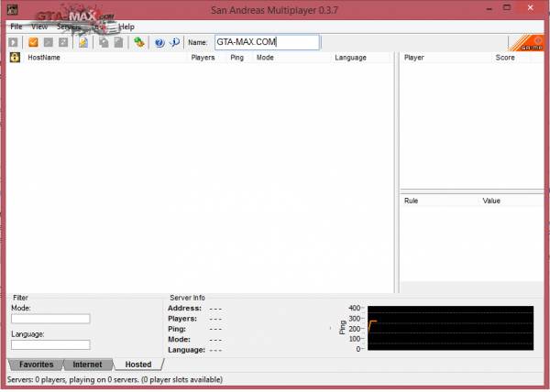Select the Hosted tab

pyautogui.click(x=138, y=365)
